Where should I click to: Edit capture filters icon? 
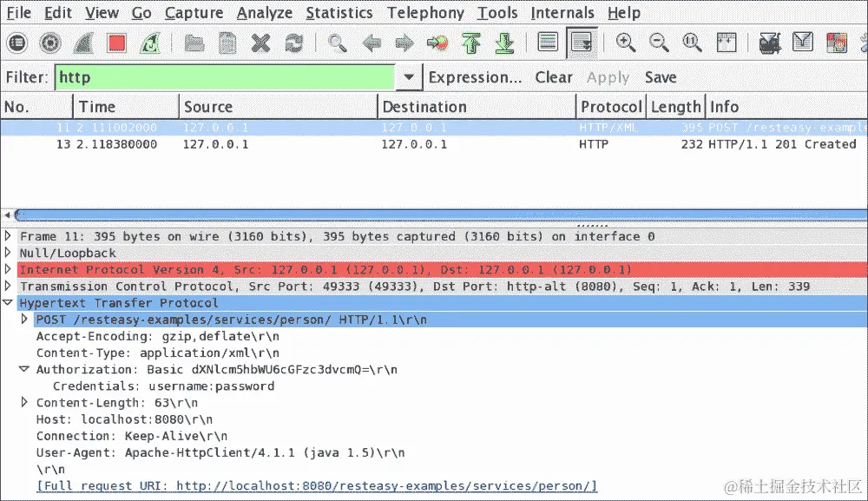click(769, 43)
